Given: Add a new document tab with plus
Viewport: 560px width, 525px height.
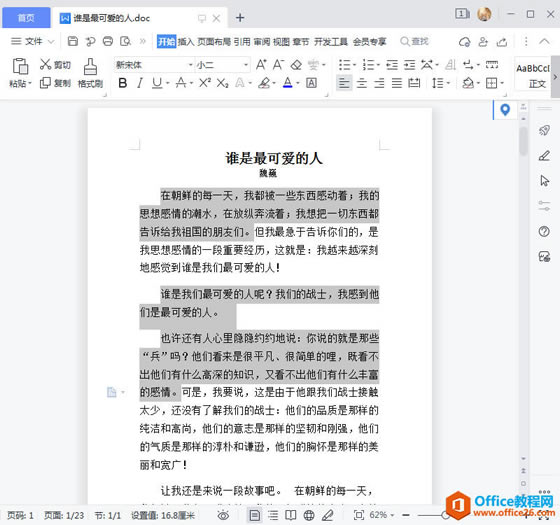Looking at the screenshot, I should 240,18.
